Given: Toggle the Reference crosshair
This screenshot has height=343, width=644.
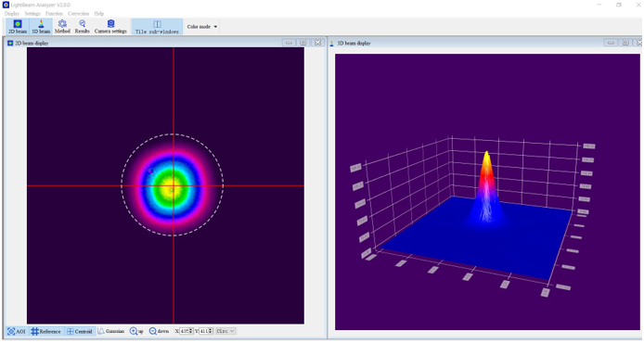Looking at the screenshot, I should tap(45, 331).
